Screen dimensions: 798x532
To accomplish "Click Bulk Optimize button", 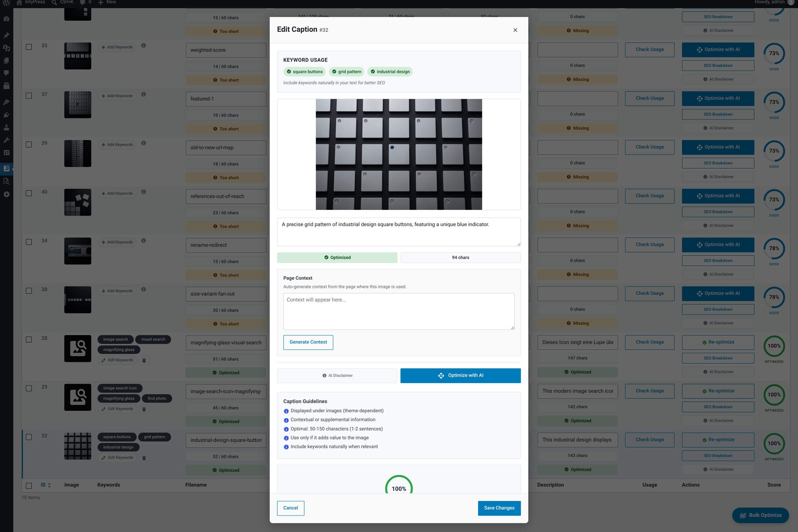I will 760,515.
